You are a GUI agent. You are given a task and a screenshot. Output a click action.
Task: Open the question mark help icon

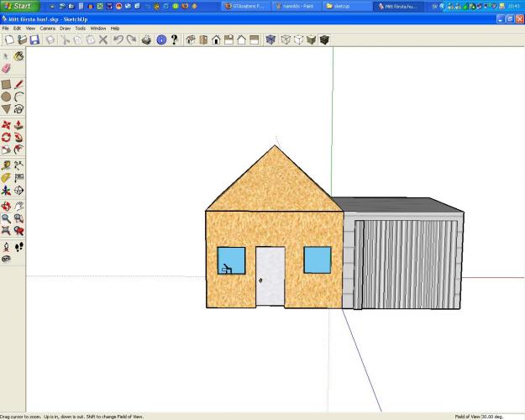[174, 39]
